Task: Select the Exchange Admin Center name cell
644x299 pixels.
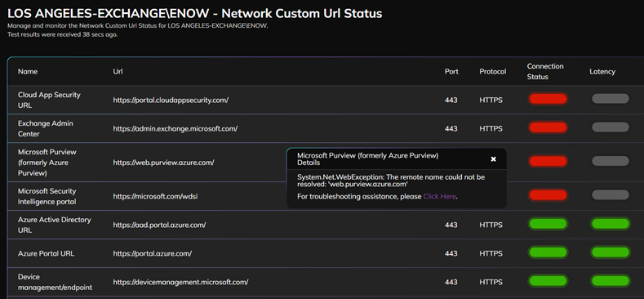Action: click(45, 129)
